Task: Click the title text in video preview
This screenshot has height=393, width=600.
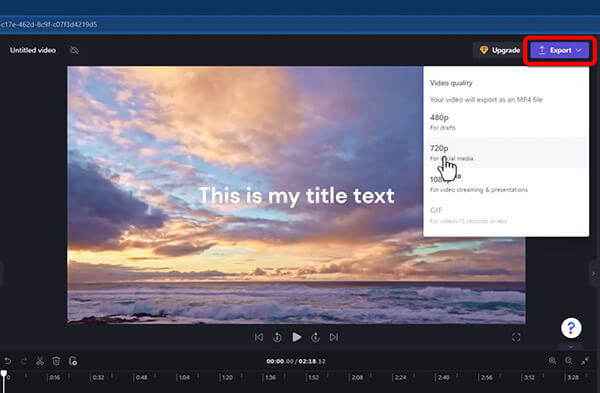Action: pos(296,196)
